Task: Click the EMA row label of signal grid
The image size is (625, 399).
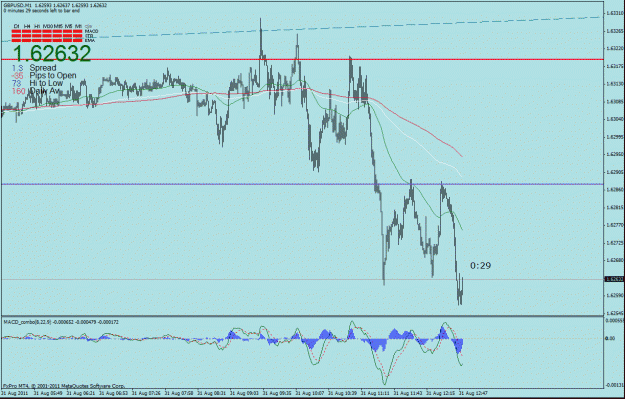Action: click(x=90, y=40)
